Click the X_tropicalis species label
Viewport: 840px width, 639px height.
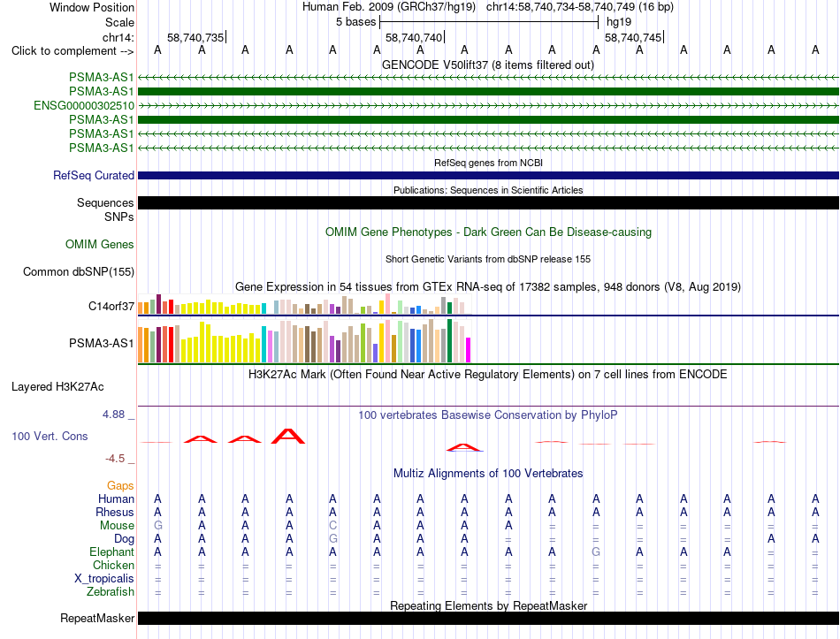(104, 579)
